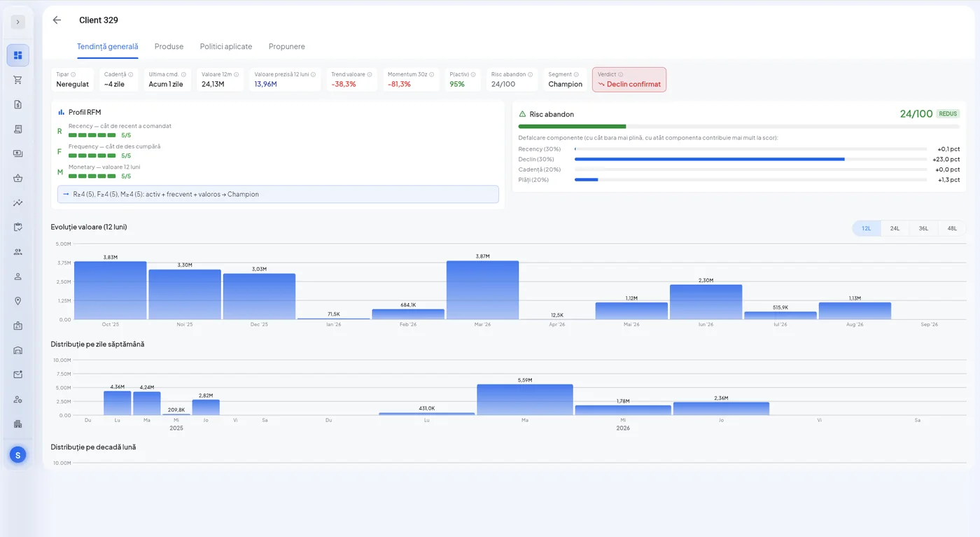The width and height of the screenshot is (980, 537).
Task: Open the user settings gear icon
Action: coord(18,399)
